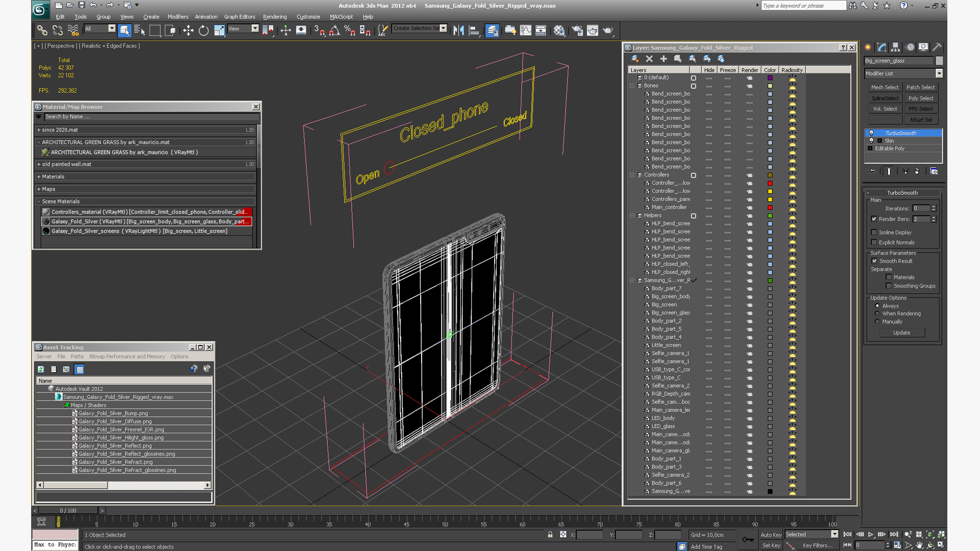Select the Select and Link tool

tap(42, 31)
